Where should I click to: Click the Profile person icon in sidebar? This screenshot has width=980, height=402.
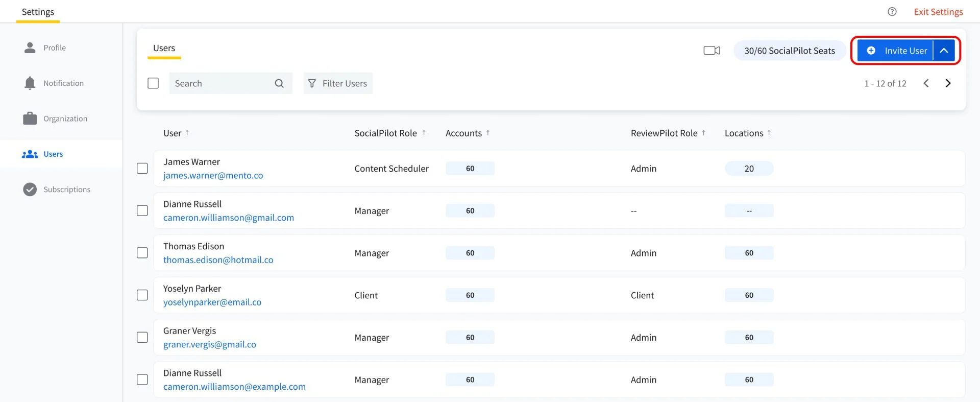(x=30, y=48)
